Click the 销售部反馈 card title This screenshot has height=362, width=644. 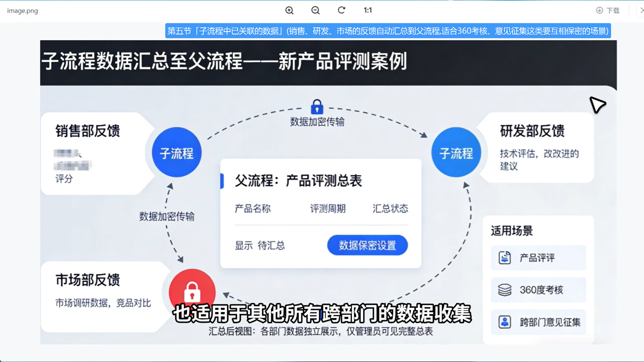[88, 131]
